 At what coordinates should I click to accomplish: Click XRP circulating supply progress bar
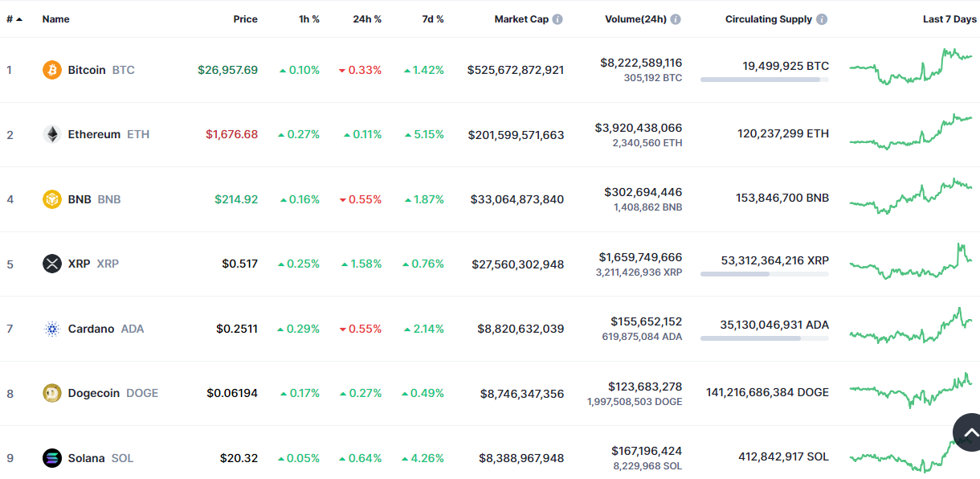[x=765, y=274]
